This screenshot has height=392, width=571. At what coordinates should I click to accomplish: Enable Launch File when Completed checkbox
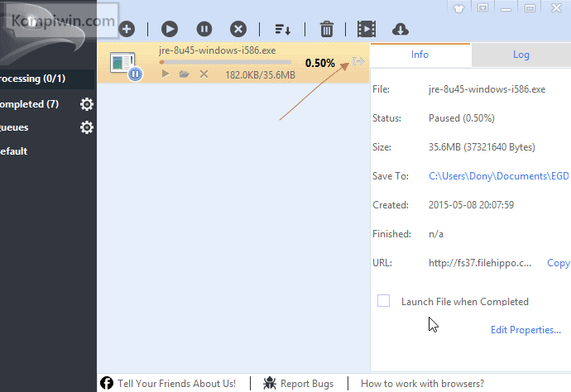coord(383,301)
